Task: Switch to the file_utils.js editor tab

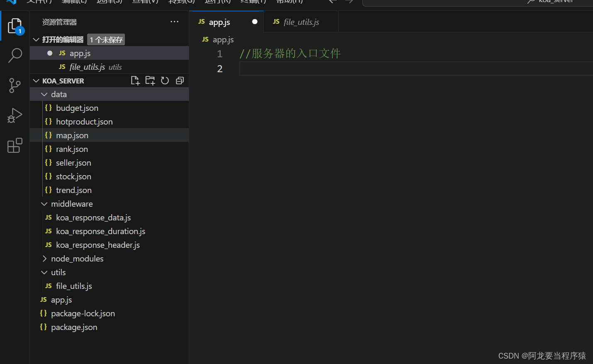Action: 301,22
